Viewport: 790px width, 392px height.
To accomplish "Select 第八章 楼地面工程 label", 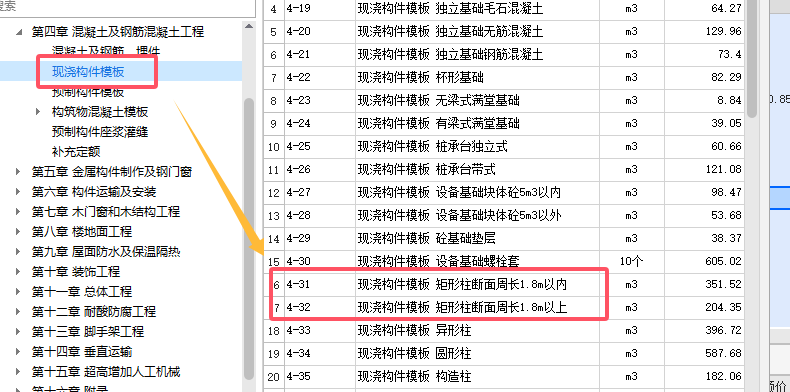I will [x=82, y=232].
